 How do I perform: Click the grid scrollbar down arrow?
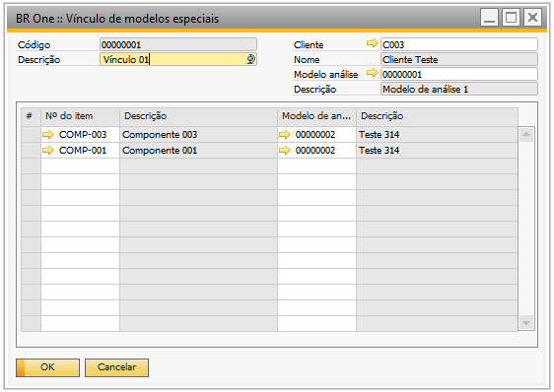pyautogui.click(x=526, y=323)
